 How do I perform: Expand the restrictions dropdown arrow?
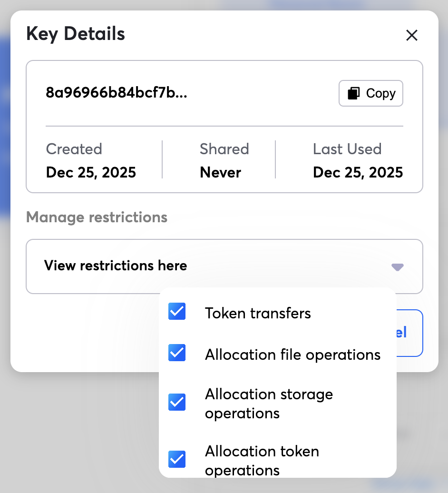point(397,267)
